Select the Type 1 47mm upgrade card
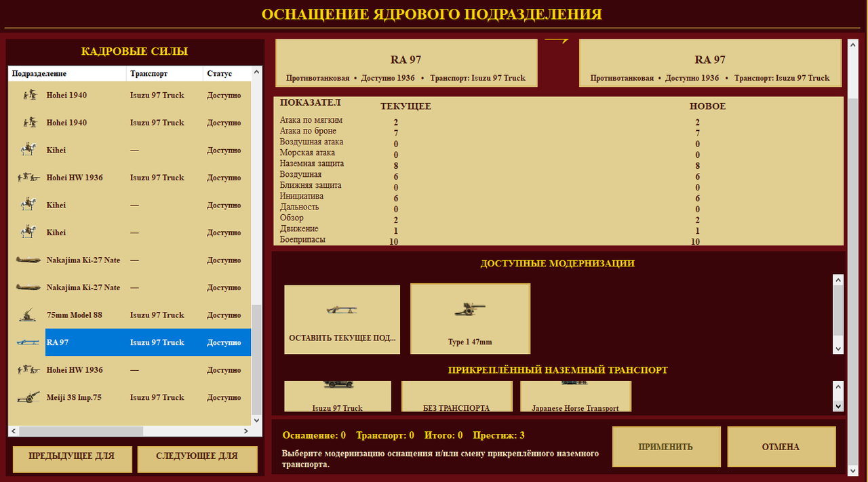The height and width of the screenshot is (482, 868). [470, 319]
